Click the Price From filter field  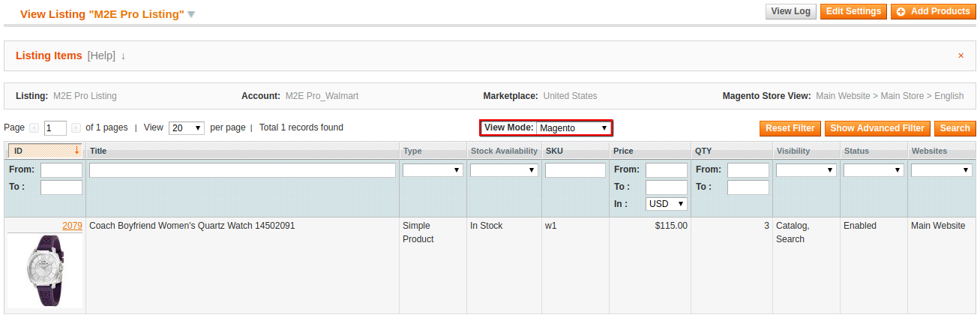[667, 170]
